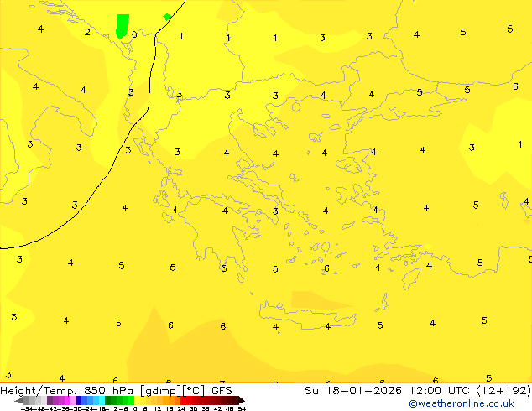Pick the dark blue swatch above legend value -30
The width and height of the screenshot is (532, 411).
point(79,400)
